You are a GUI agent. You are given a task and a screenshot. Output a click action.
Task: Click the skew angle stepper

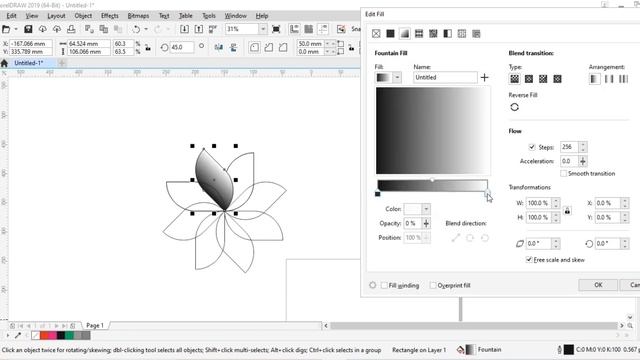tap(555, 244)
